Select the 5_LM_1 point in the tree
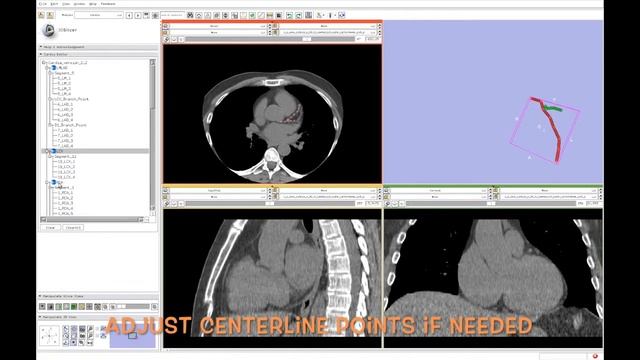Image resolution: width=640 pixels, height=360 pixels. coord(64,78)
